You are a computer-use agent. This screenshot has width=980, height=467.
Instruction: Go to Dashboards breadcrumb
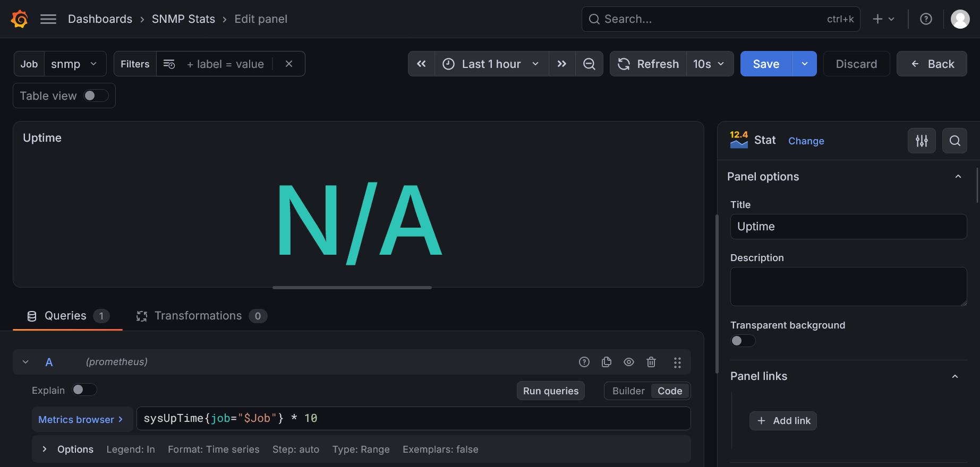point(100,19)
